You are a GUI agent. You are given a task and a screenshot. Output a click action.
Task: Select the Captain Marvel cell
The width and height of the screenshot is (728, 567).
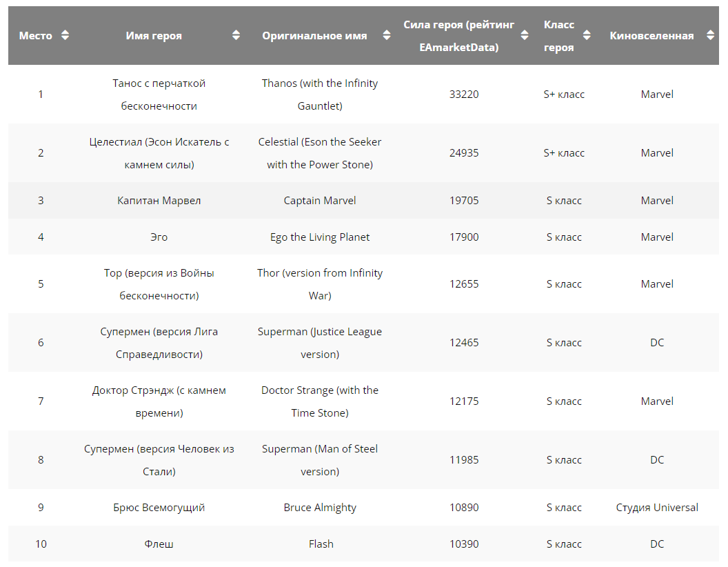pos(320,201)
